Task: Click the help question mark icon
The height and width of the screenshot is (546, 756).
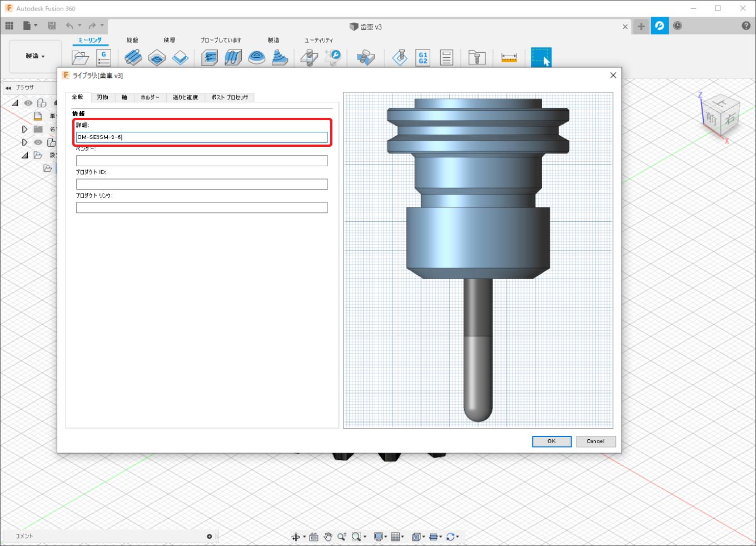Action: coord(746,26)
